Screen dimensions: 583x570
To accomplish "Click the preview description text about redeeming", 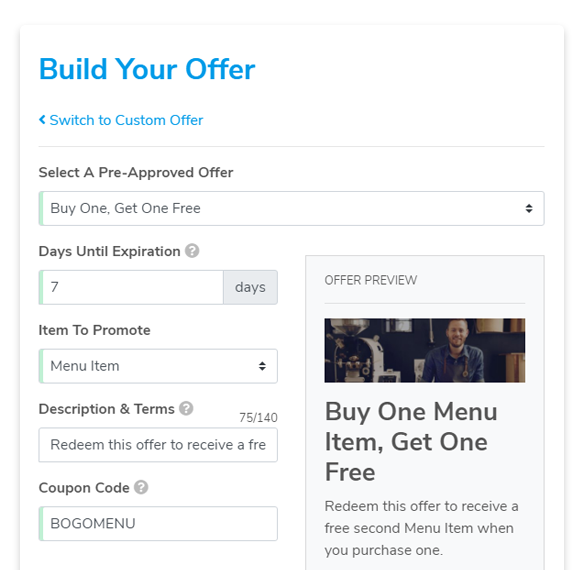I will coord(421,528).
